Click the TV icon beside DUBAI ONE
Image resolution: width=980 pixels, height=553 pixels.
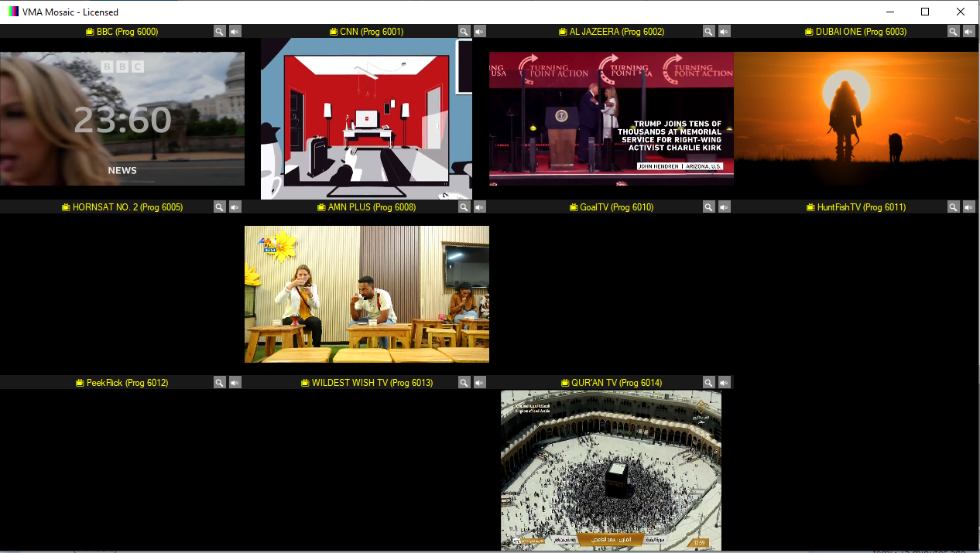[809, 32]
